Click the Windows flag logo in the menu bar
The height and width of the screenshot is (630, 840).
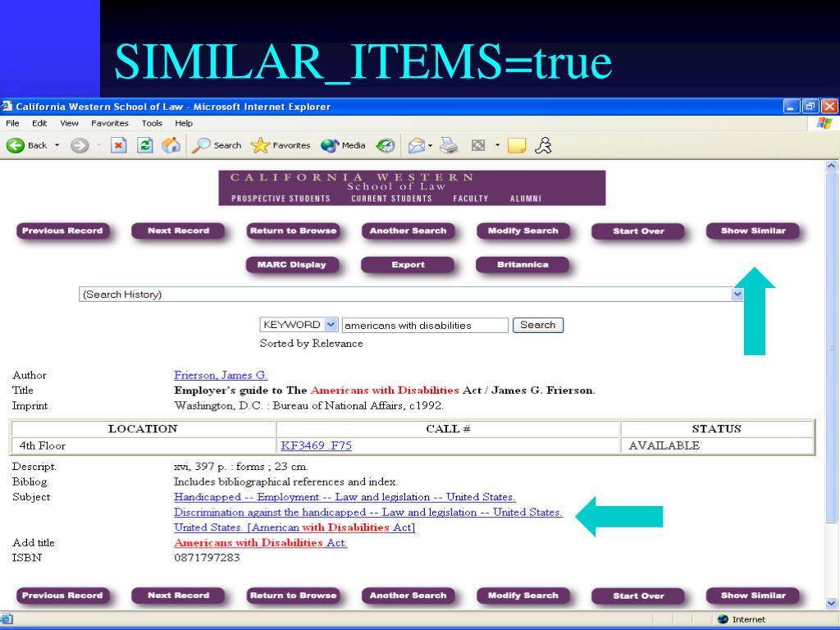pyautogui.click(x=824, y=123)
